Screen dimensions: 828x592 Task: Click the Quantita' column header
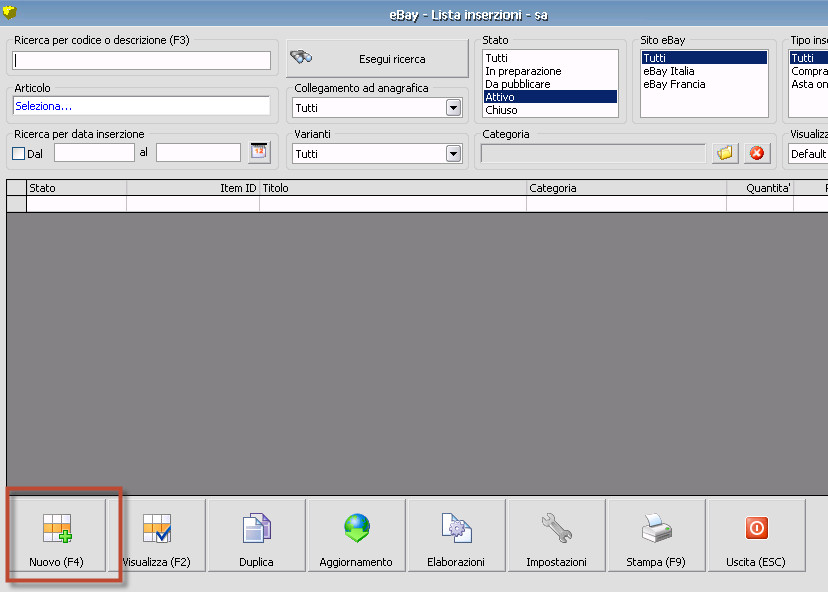point(760,188)
